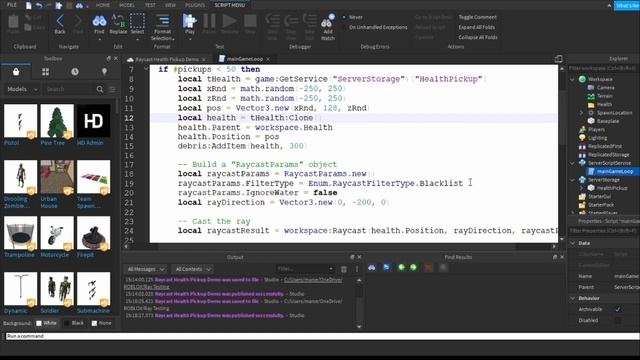Click the Output panel options kebab icon
The width and height of the screenshot is (640, 360).
point(356,269)
